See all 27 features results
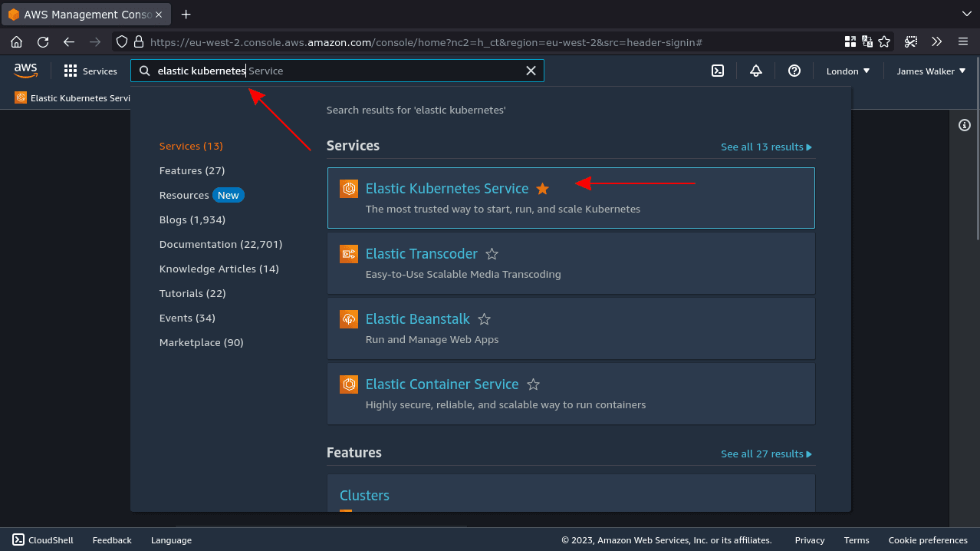The width and height of the screenshot is (980, 551). (766, 454)
